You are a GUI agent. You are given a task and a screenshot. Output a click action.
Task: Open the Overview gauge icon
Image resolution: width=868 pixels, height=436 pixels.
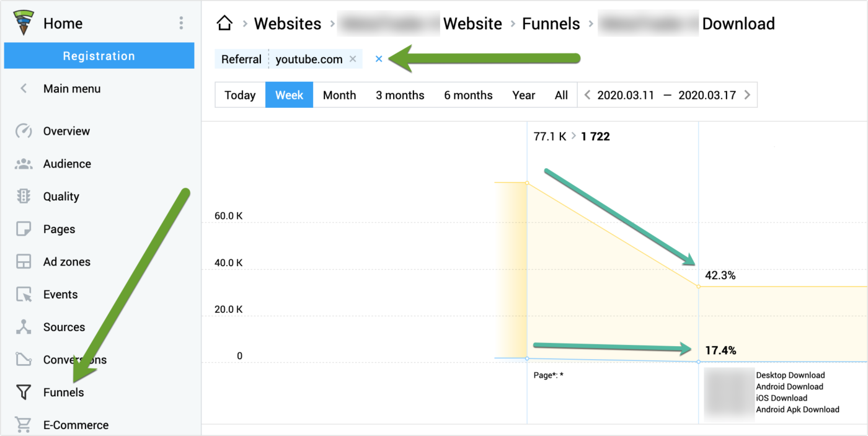(24, 131)
